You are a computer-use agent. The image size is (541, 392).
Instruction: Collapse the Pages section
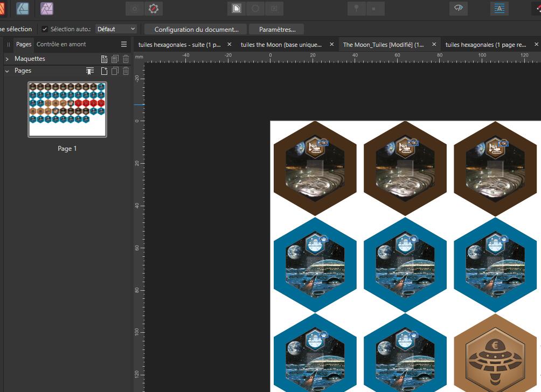(x=7, y=71)
